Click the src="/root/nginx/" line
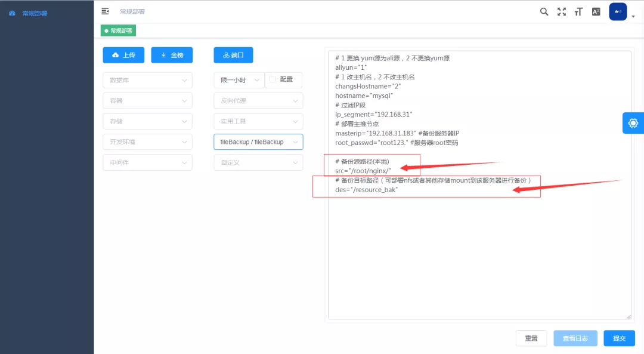644x354 pixels. (x=363, y=171)
